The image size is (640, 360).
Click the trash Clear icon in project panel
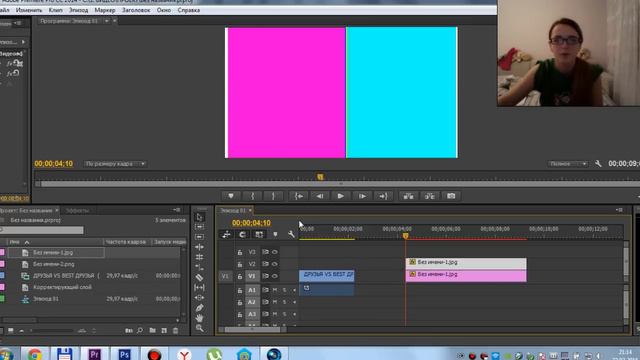point(176,331)
